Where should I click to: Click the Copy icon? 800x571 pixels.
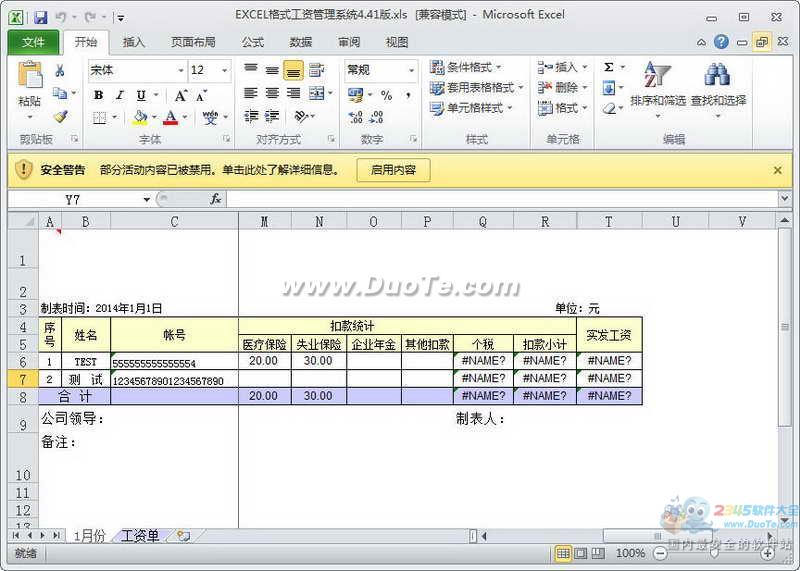[60, 93]
